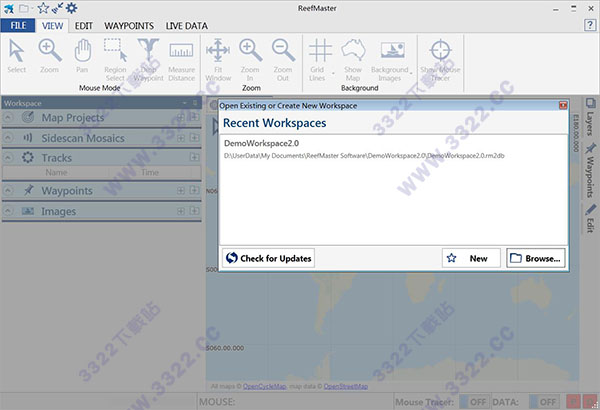Click the Images picture icon
600x410 pixels.
28,211
